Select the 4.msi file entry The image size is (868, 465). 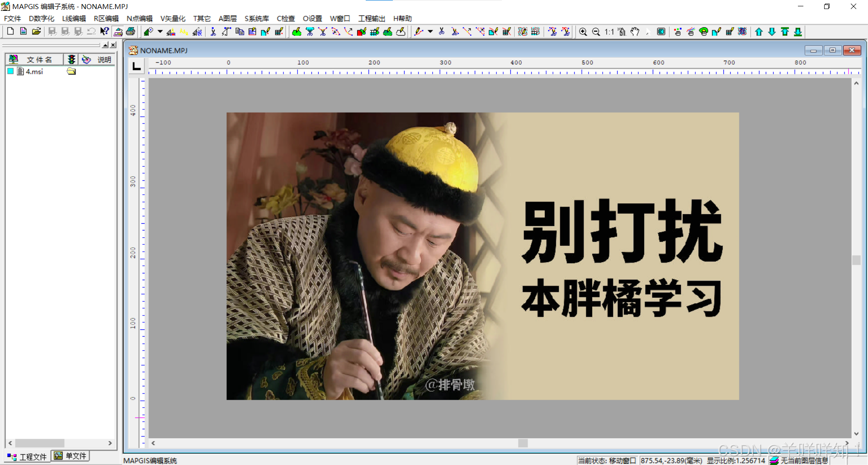tap(34, 71)
